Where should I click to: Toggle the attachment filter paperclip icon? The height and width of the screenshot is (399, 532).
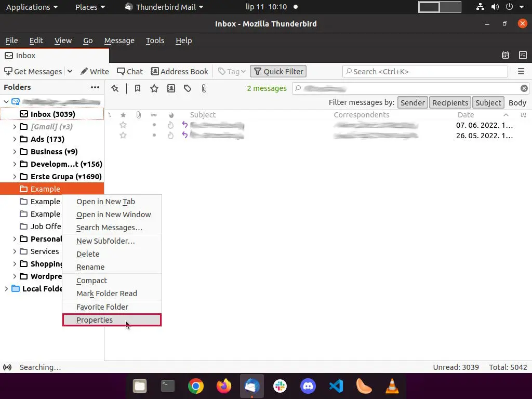(204, 88)
